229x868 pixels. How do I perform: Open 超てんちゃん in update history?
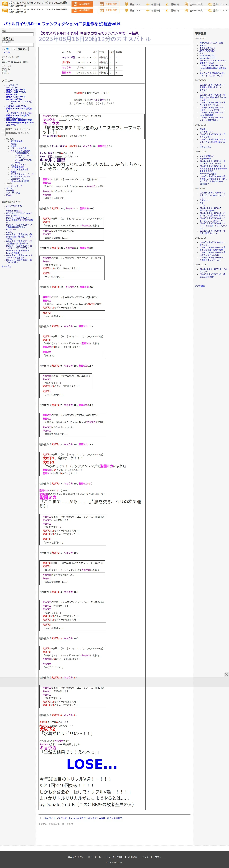click(205, 147)
